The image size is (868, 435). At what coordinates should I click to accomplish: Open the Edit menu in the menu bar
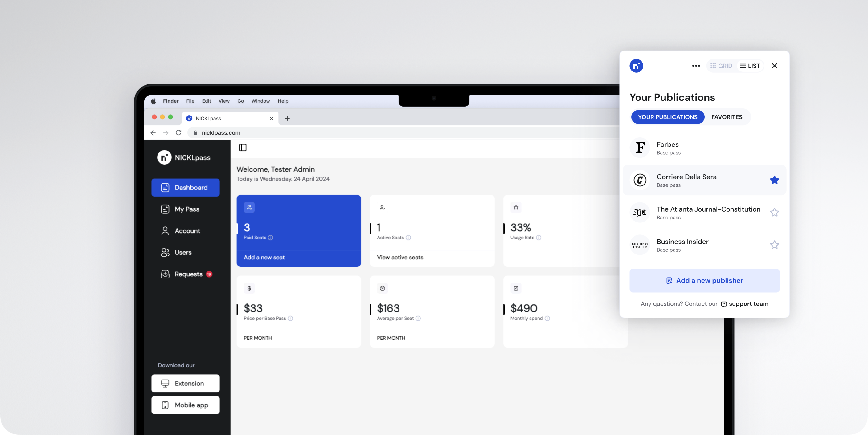pyautogui.click(x=206, y=101)
